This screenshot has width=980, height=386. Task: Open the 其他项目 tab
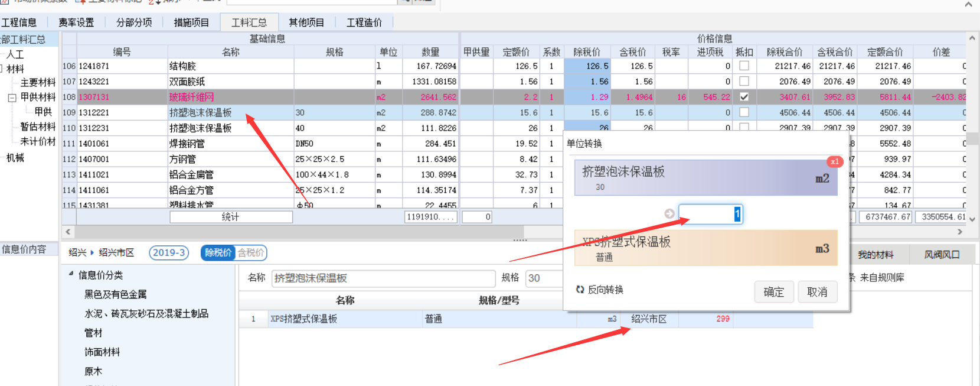[306, 22]
